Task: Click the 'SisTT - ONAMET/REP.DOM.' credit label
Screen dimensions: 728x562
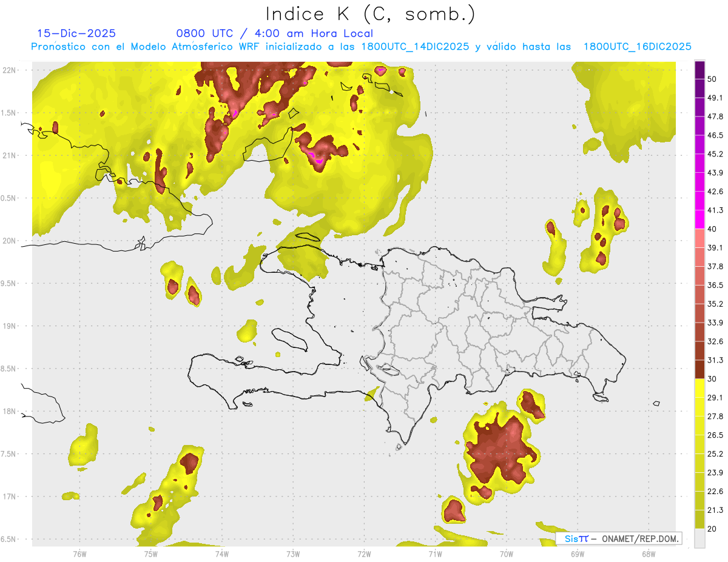Action: [x=619, y=538]
